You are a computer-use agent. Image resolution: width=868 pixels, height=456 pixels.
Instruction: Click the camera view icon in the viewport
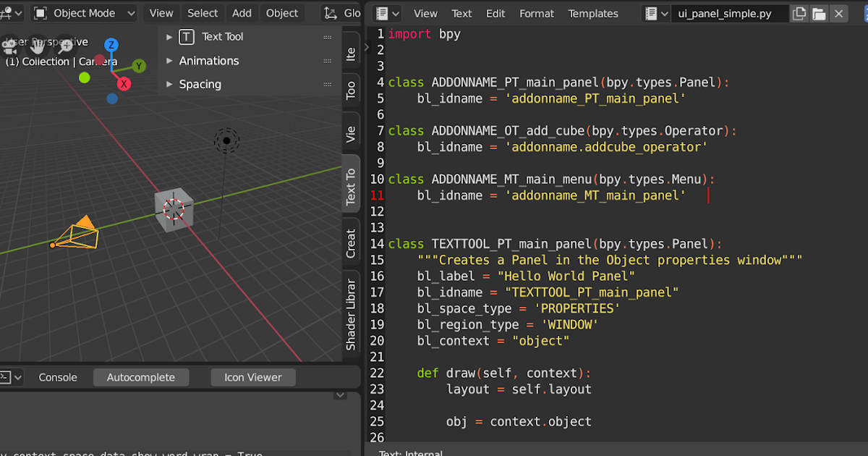click(9, 48)
